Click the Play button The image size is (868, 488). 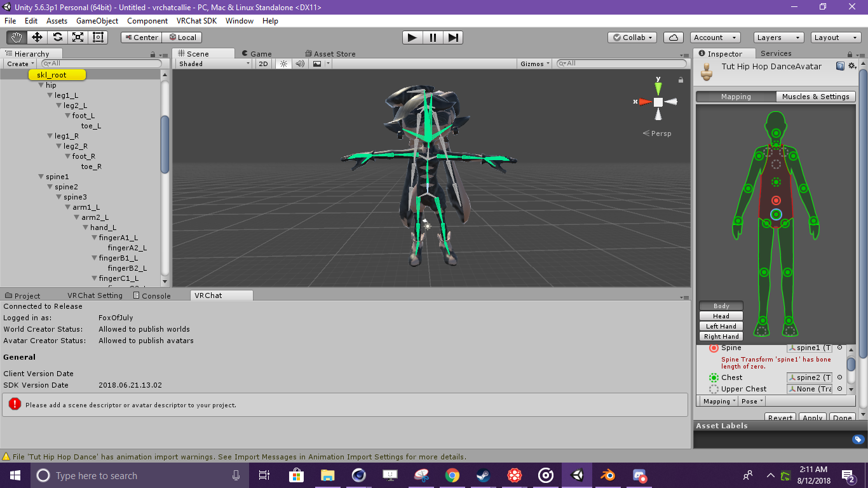[x=412, y=37]
